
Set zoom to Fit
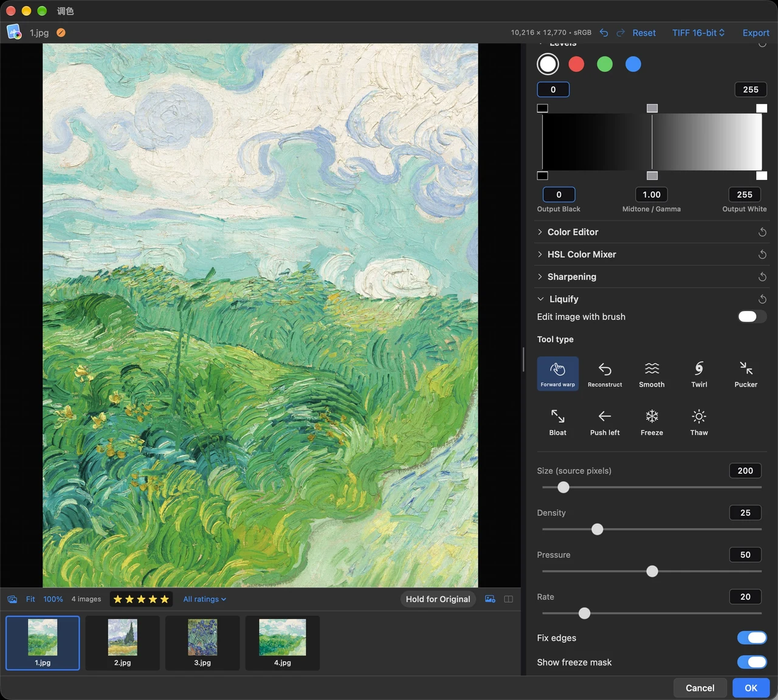pyautogui.click(x=30, y=599)
